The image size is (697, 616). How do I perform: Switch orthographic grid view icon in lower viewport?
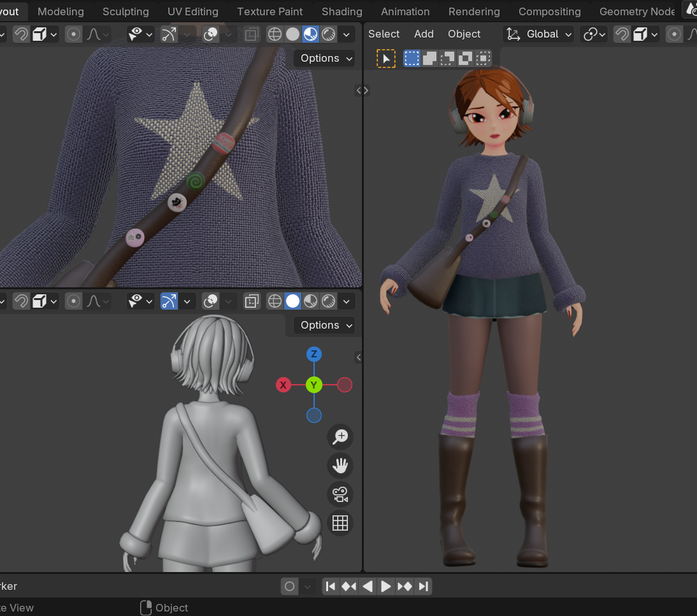pyautogui.click(x=340, y=523)
